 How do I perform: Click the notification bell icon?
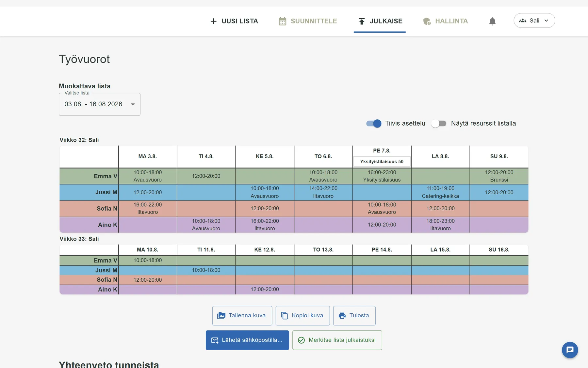click(x=492, y=21)
